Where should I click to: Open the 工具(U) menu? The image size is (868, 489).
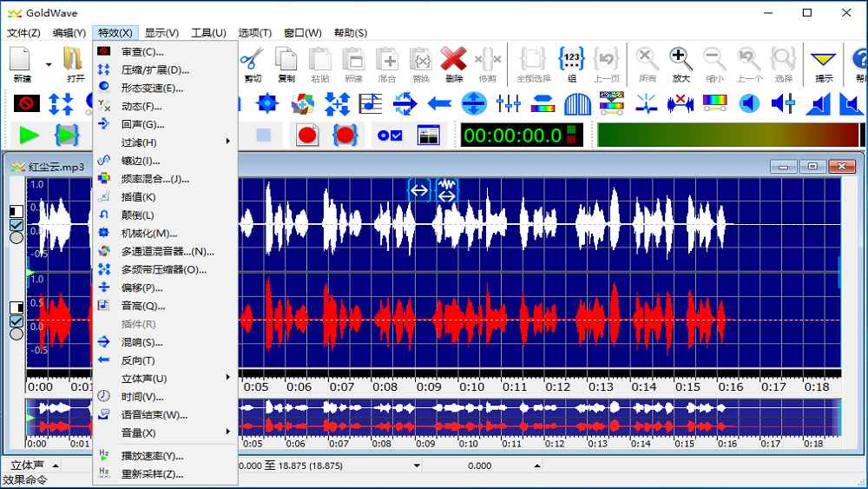point(208,33)
